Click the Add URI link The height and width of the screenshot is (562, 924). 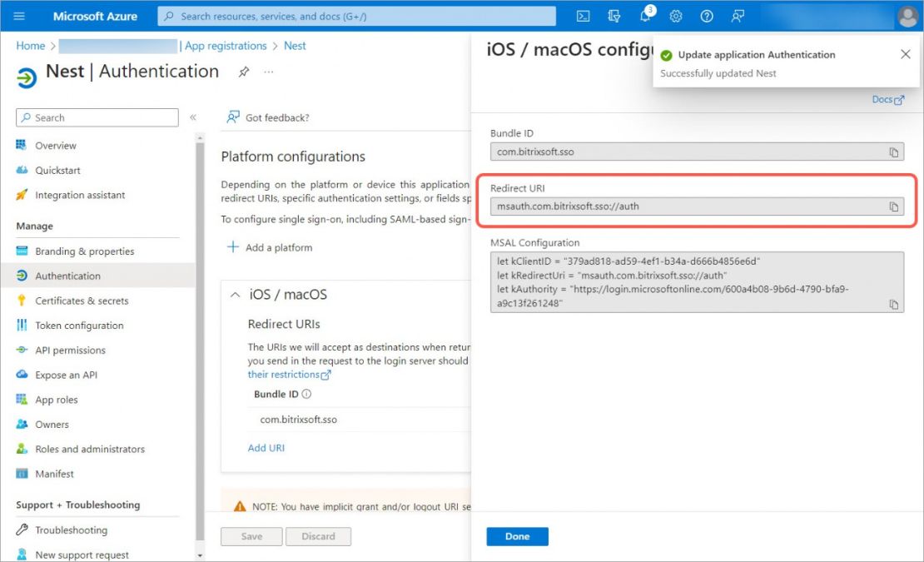[266, 448]
